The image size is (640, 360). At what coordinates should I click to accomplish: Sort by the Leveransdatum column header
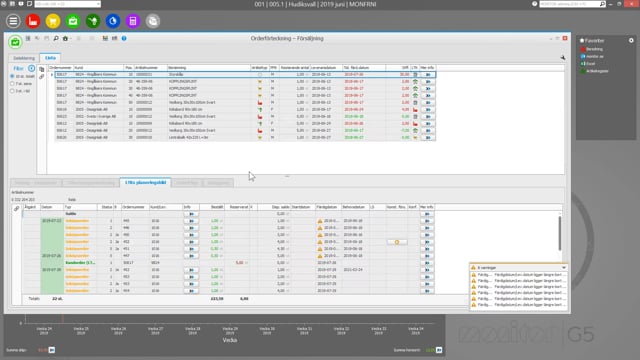tap(326, 68)
